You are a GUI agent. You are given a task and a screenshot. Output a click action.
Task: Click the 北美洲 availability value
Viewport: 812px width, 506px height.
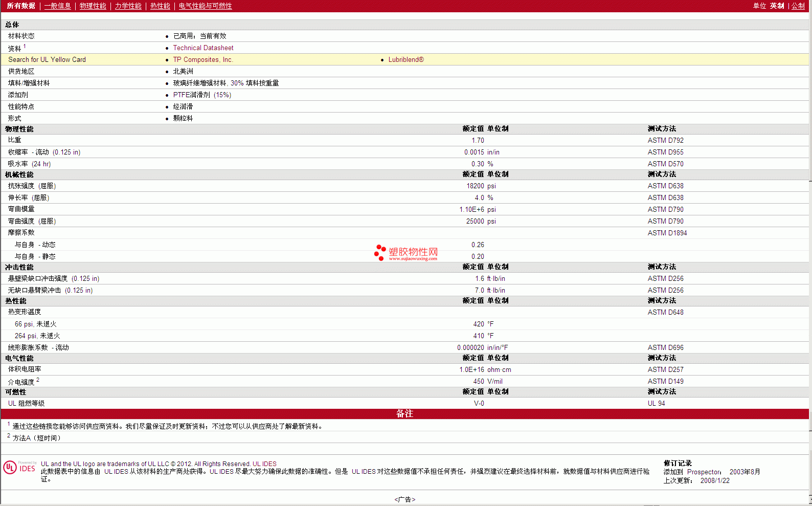(183, 71)
